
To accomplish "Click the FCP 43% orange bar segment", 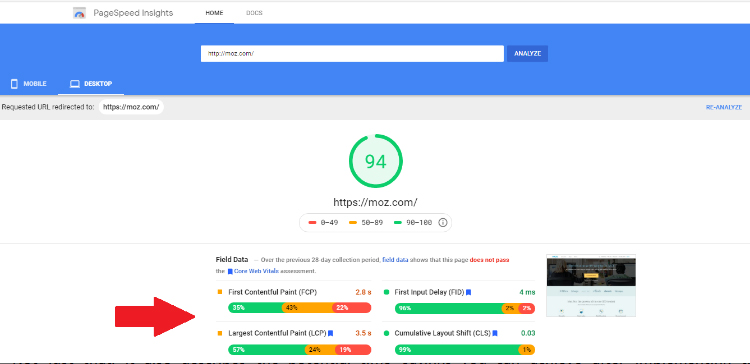I will (x=307, y=308).
